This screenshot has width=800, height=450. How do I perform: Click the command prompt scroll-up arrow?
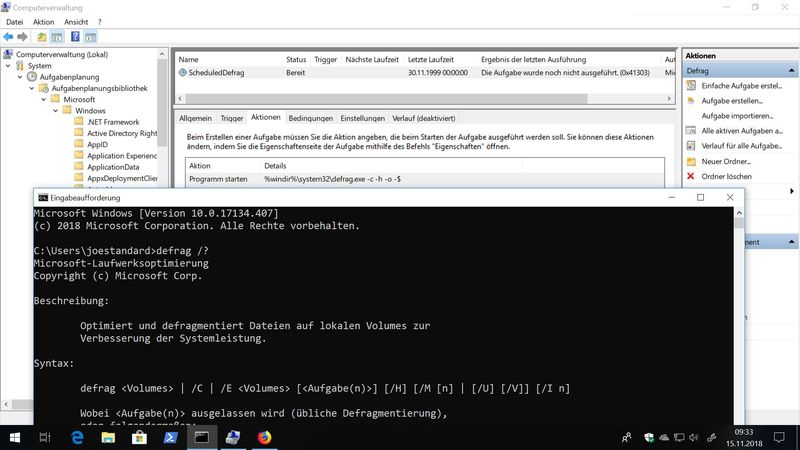739,212
